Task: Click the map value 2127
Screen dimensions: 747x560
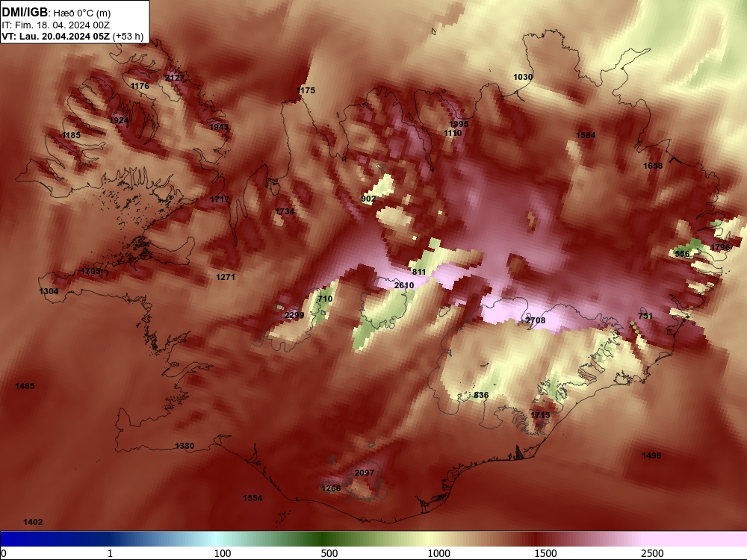Action: pos(175,78)
